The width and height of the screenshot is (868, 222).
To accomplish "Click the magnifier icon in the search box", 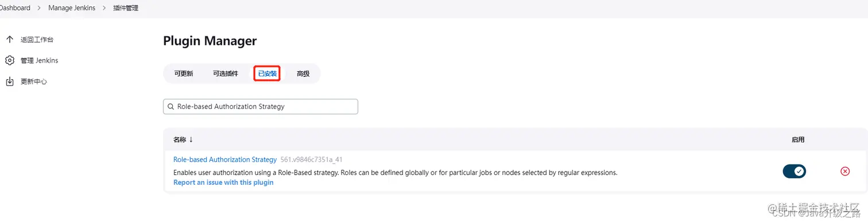I will pos(170,107).
